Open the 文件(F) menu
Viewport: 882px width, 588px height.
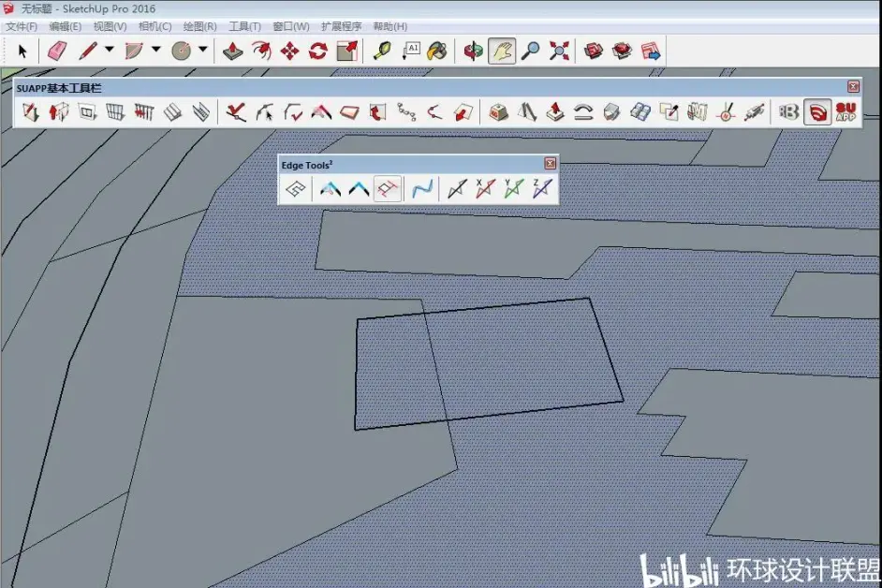(22, 26)
